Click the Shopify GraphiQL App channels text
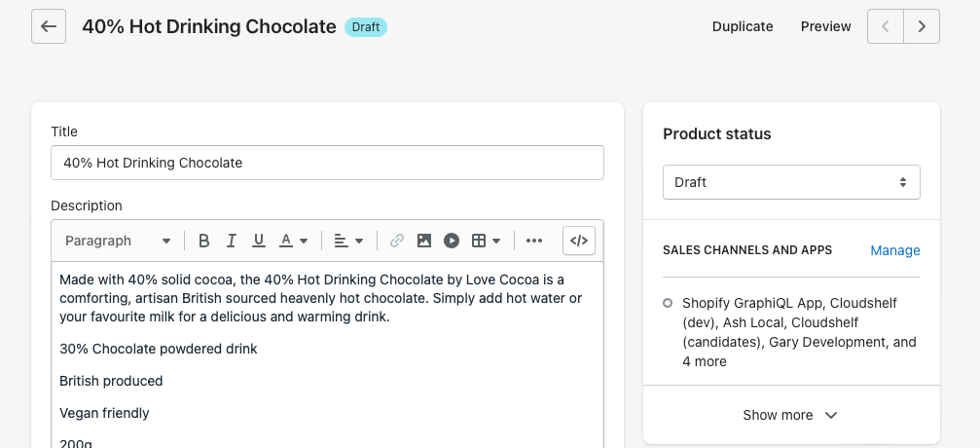Screen dimensions: 980x448 [x=799, y=332]
